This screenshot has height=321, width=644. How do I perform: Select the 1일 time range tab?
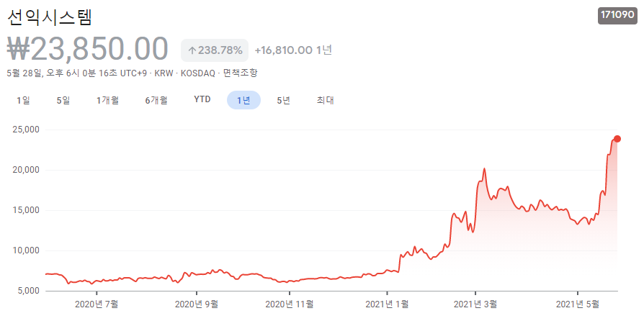point(23,100)
